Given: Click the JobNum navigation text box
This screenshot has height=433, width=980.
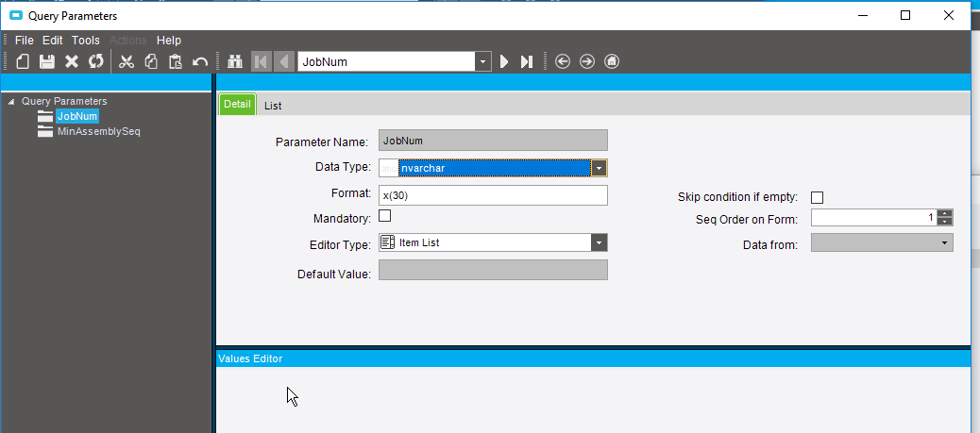Looking at the screenshot, I should pos(387,61).
